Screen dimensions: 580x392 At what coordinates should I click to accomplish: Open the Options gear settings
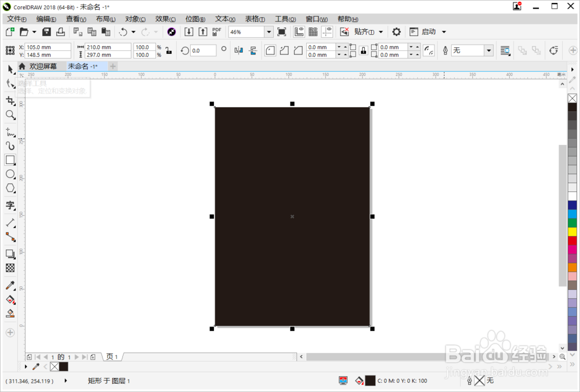coord(397,32)
